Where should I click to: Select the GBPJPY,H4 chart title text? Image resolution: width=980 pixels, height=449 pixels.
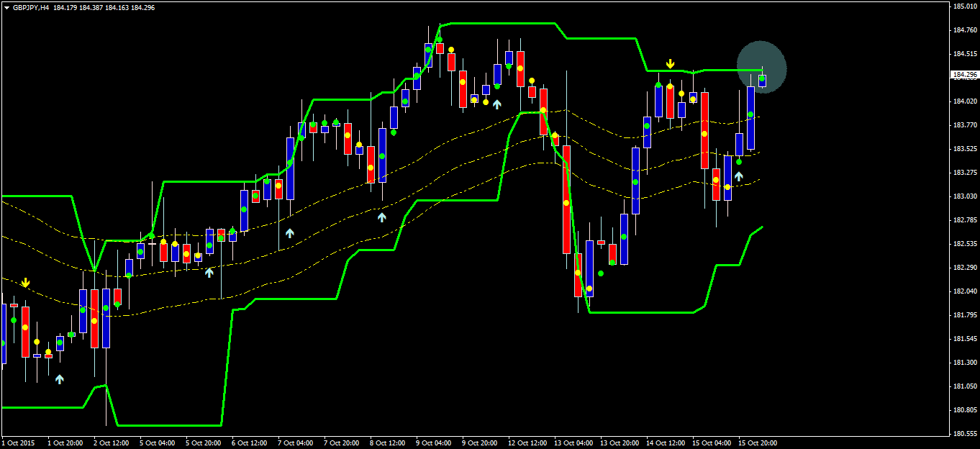pos(30,7)
